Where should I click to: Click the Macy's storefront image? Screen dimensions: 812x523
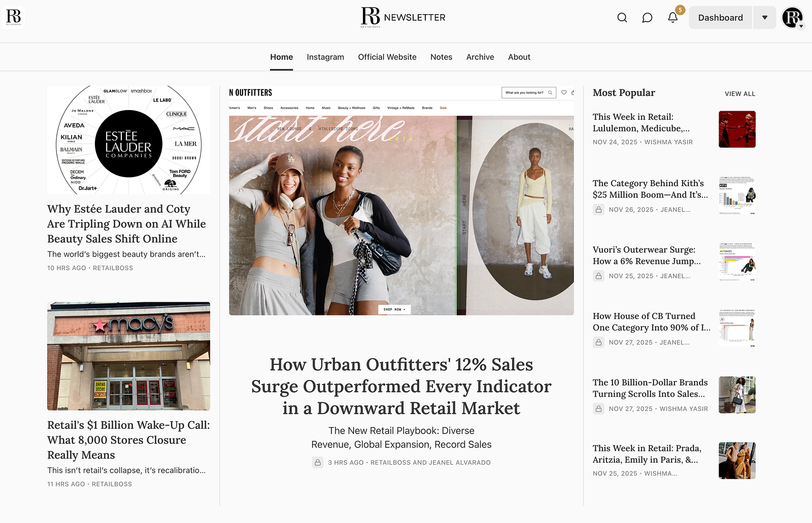click(x=128, y=356)
